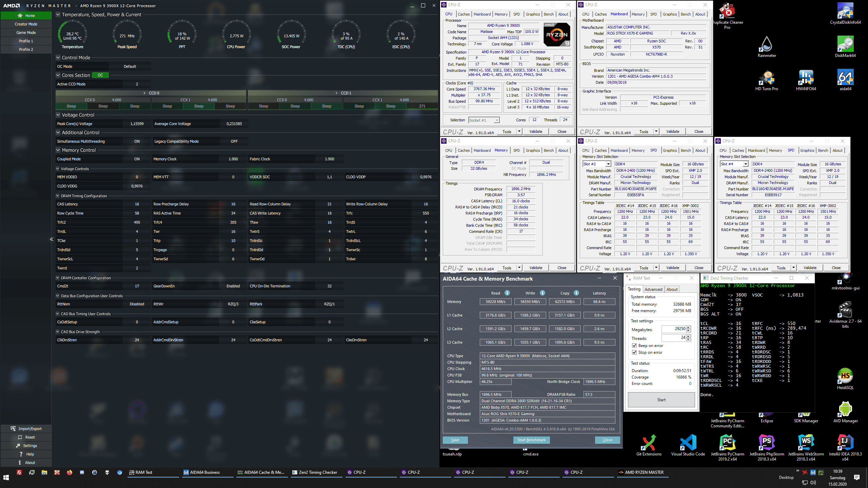Open the AVD Manager desktop icon

point(845,412)
